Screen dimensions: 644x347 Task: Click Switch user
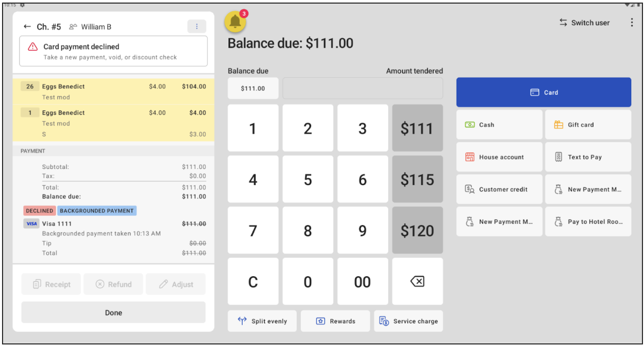click(584, 23)
